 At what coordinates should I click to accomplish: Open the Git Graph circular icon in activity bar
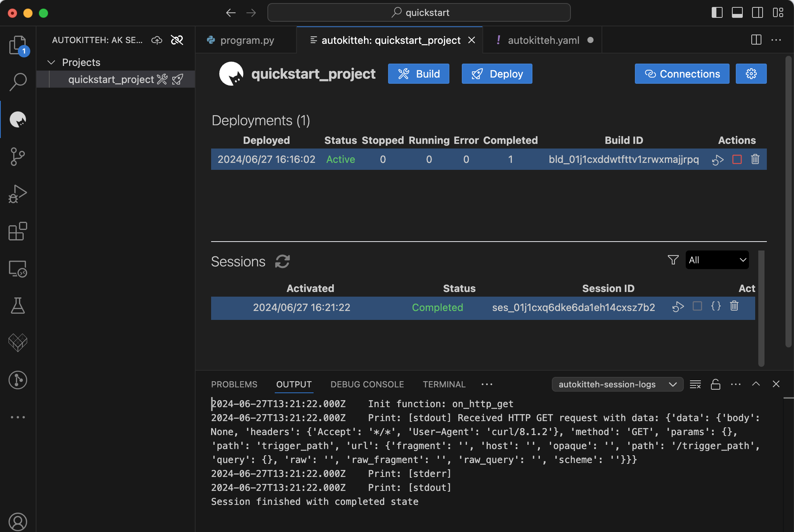click(18, 380)
